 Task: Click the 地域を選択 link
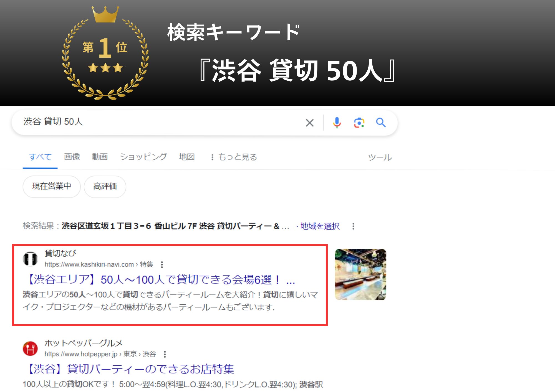(320, 226)
